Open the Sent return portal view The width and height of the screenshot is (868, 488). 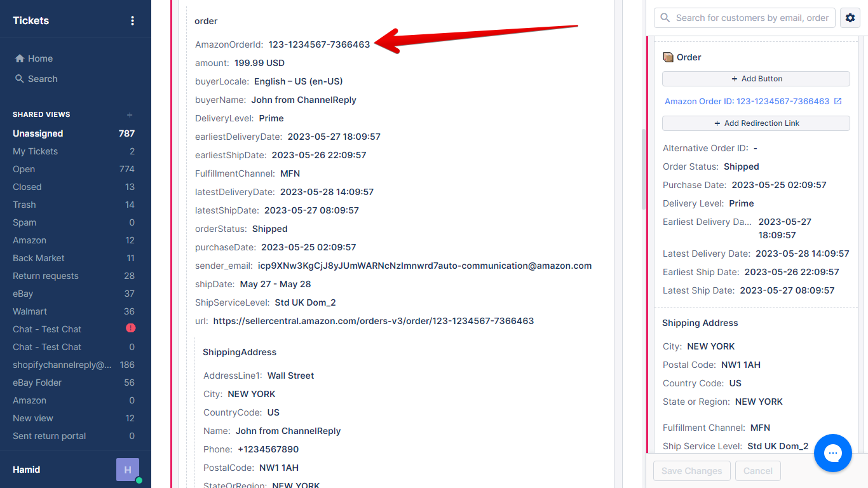pyautogui.click(x=74, y=436)
